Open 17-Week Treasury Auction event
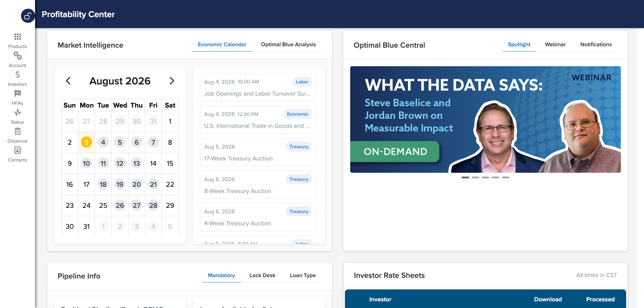The image size is (644, 308). pyautogui.click(x=258, y=152)
